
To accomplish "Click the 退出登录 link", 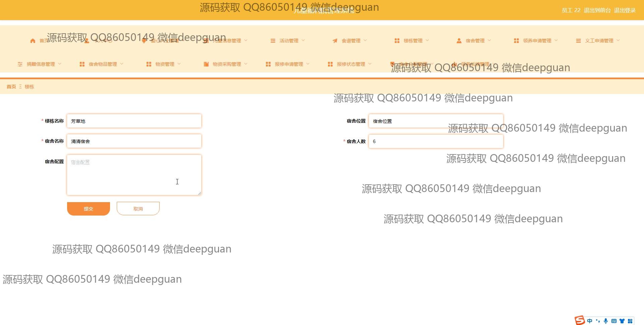I will pyautogui.click(x=625, y=10).
